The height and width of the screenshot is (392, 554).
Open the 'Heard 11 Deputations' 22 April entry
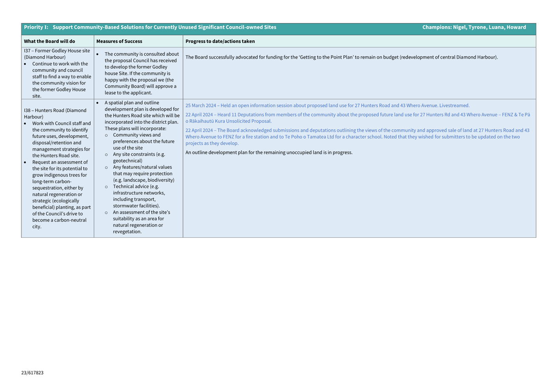[x=357, y=118]
